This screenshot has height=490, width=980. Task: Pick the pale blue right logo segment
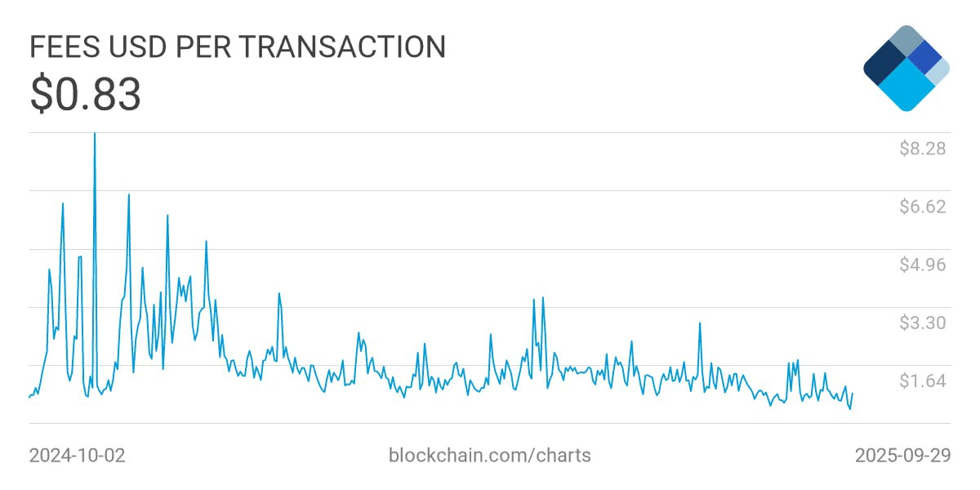pos(938,70)
